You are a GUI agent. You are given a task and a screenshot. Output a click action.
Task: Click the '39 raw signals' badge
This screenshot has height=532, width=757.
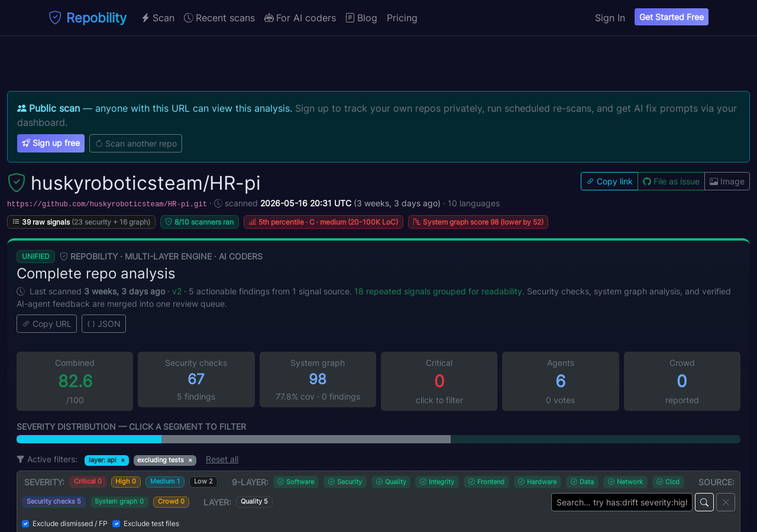(x=81, y=222)
